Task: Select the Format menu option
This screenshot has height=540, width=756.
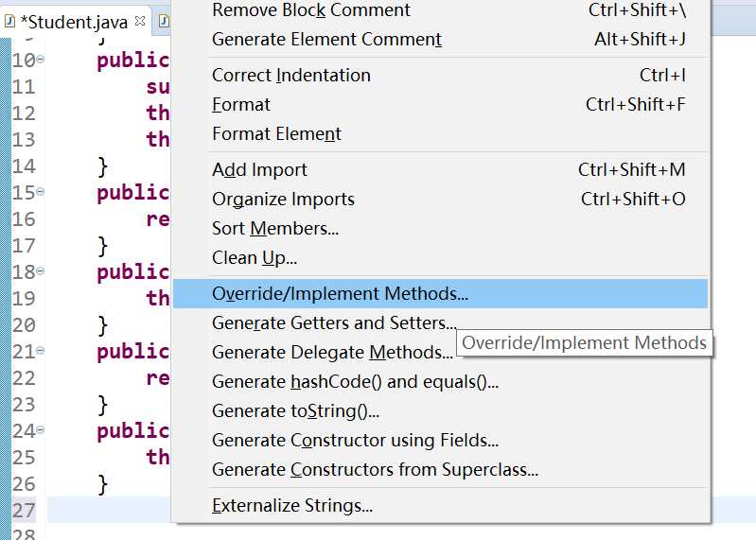Action: [241, 104]
